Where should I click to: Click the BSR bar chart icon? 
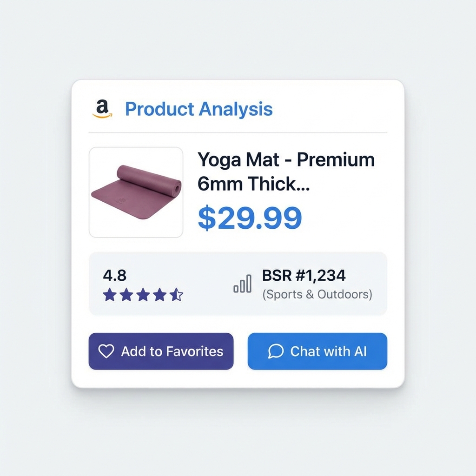point(242,284)
